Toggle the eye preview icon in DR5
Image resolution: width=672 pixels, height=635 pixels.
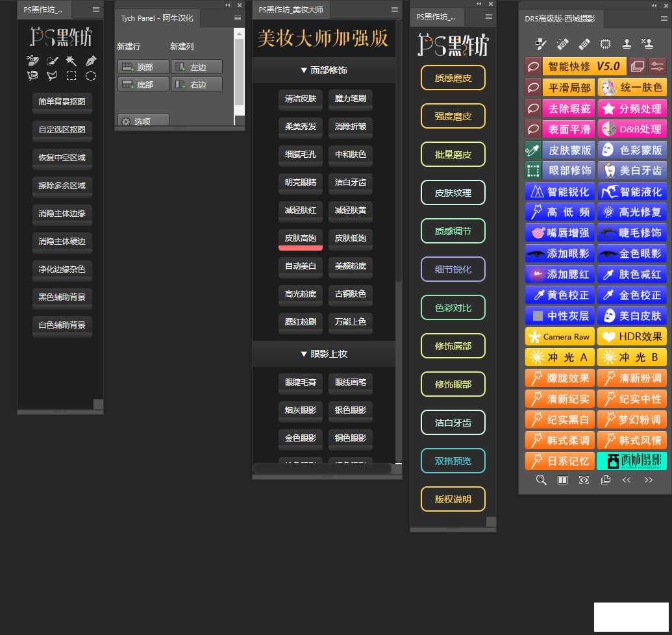pos(584,480)
